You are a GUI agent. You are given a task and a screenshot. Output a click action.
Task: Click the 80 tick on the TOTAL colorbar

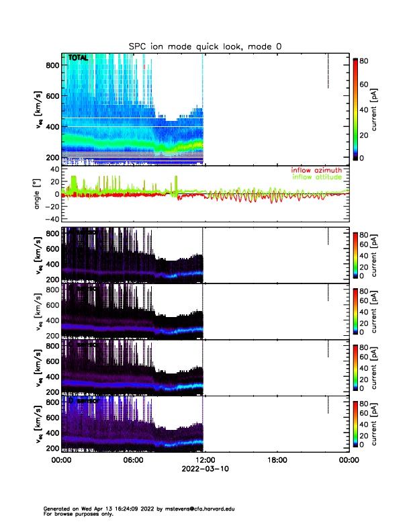367,60
